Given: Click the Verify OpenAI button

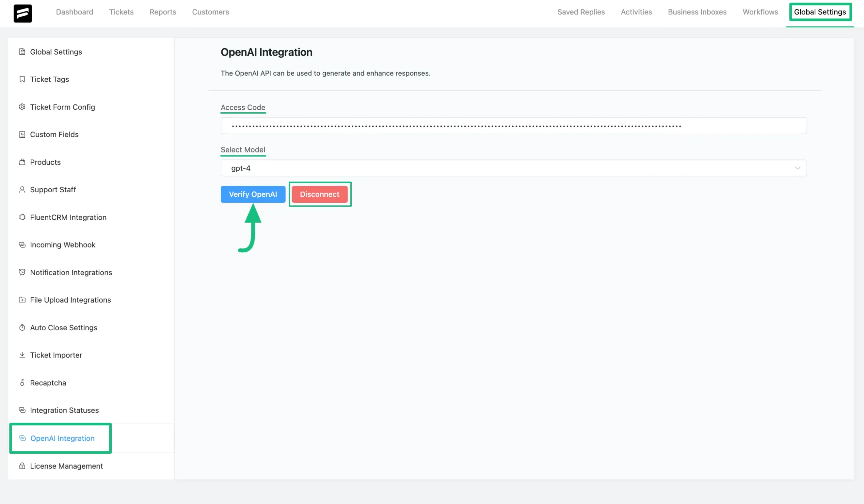Looking at the screenshot, I should pyautogui.click(x=253, y=194).
